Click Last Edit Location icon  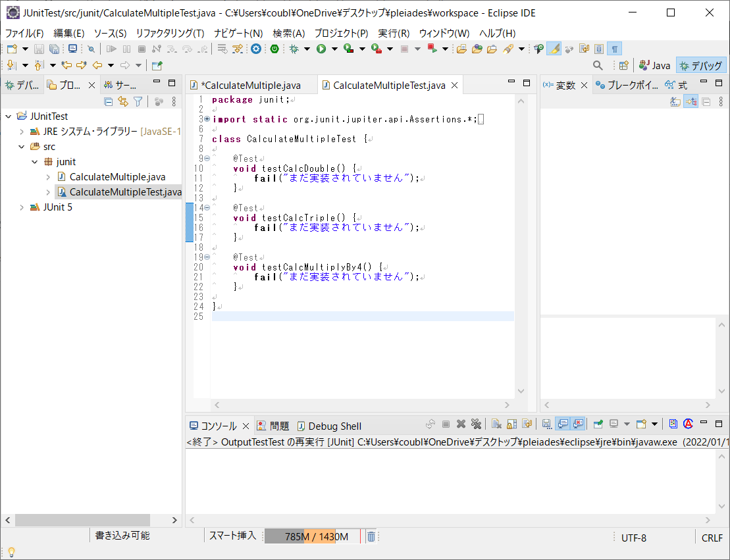tap(66, 66)
